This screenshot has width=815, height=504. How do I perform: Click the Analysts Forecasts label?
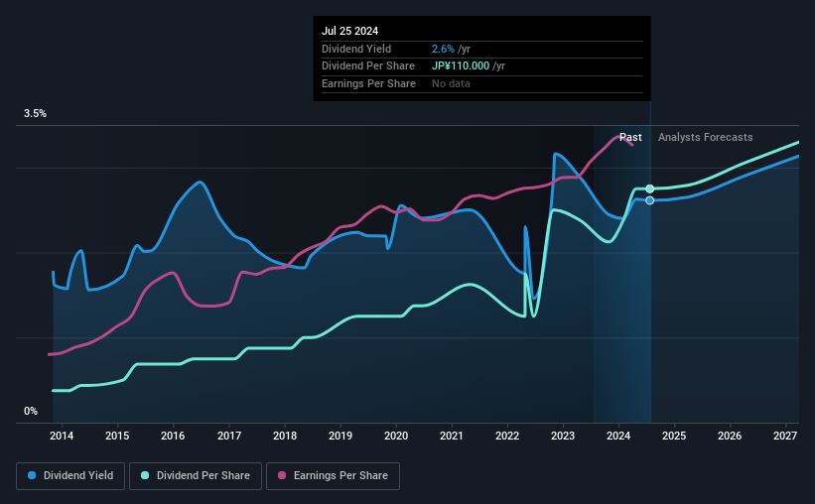pos(706,137)
